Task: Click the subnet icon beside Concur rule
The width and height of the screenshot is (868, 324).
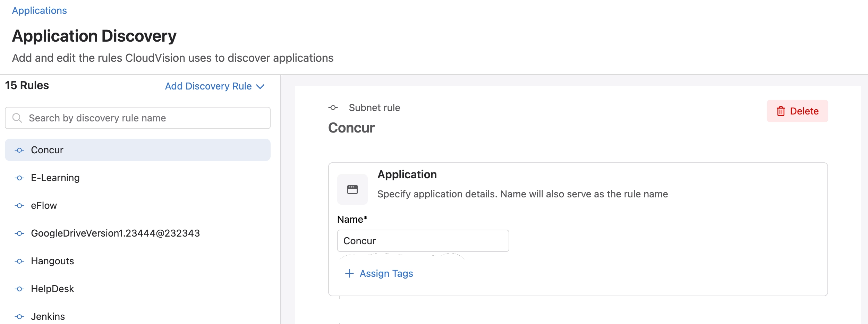Action: 19,150
